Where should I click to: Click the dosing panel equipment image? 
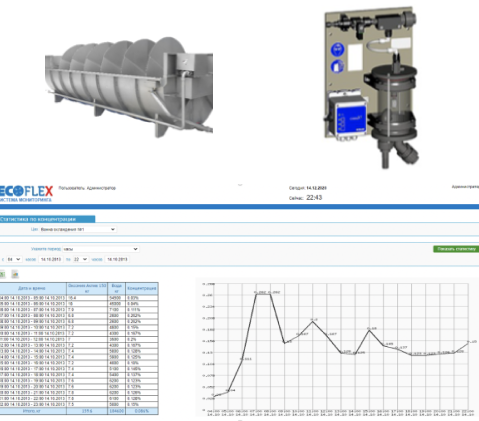click(x=371, y=87)
